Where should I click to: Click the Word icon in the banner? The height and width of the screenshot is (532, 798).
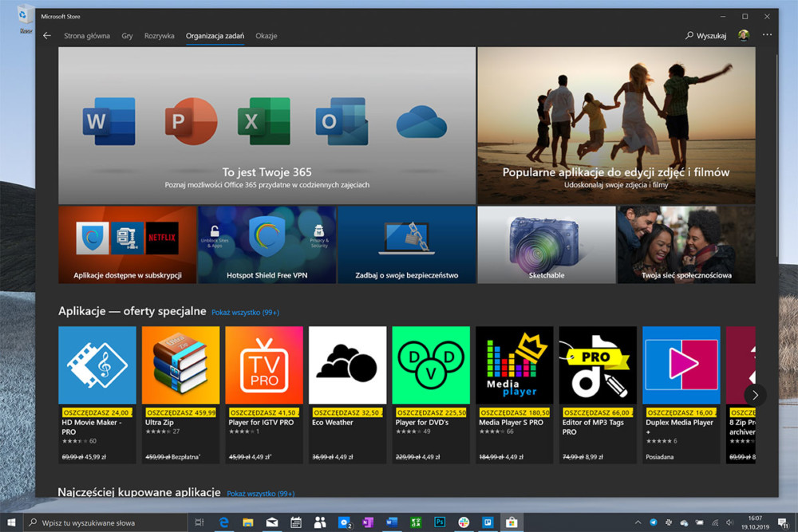[x=109, y=121]
